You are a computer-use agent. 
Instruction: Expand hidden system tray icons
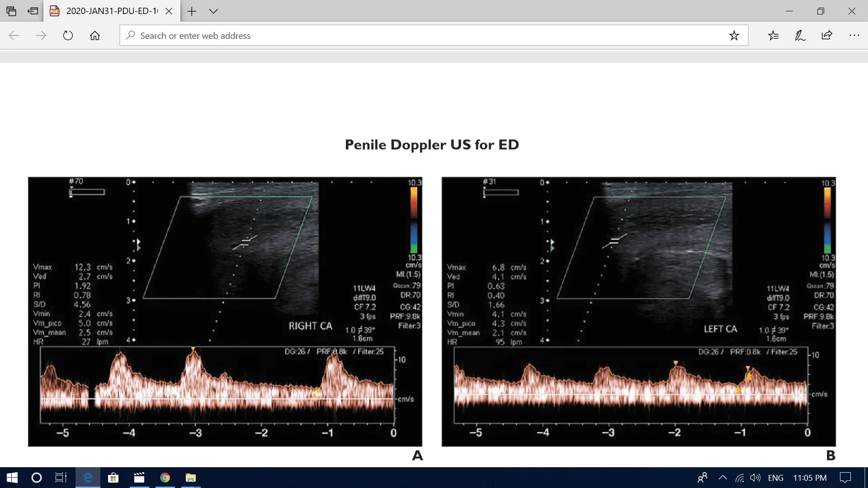[x=723, y=478]
